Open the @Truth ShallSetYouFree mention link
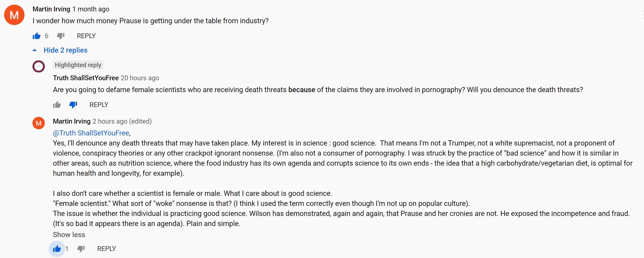 91,133
